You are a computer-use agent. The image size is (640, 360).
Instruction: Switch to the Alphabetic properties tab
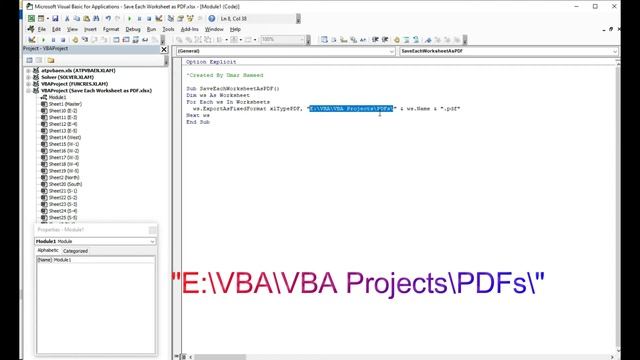point(48,250)
